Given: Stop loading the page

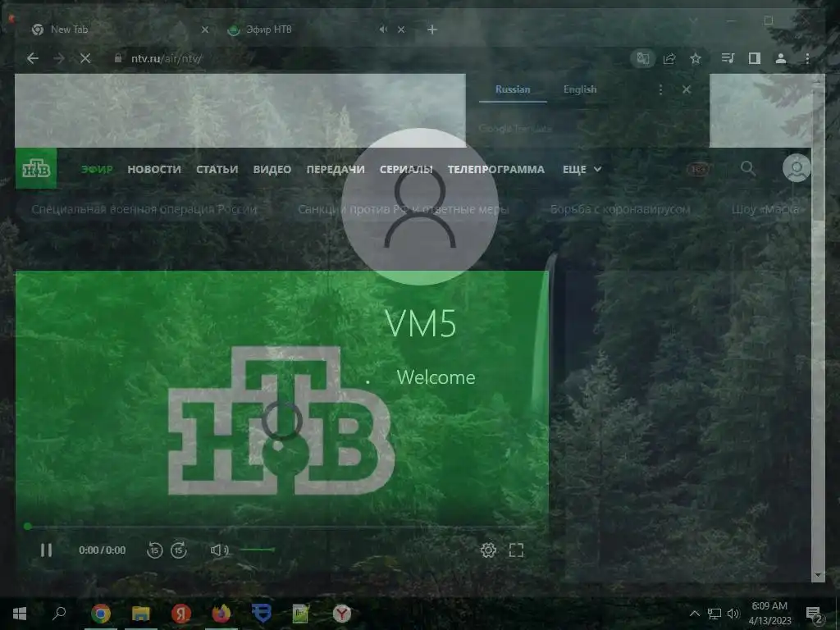Looking at the screenshot, I should pyautogui.click(x=85, y=58).
